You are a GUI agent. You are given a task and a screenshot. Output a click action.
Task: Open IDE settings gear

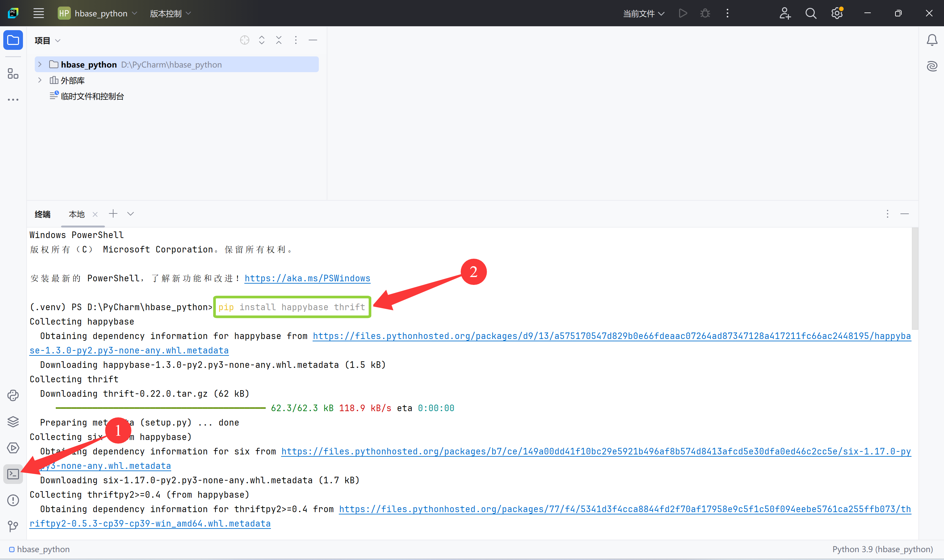836,13
